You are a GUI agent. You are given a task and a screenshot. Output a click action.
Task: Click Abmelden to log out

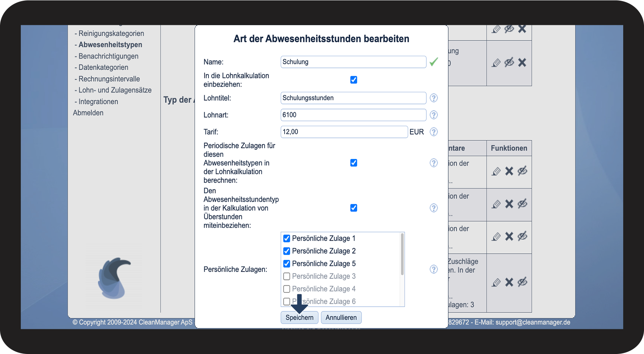click(x=88, y=113)
